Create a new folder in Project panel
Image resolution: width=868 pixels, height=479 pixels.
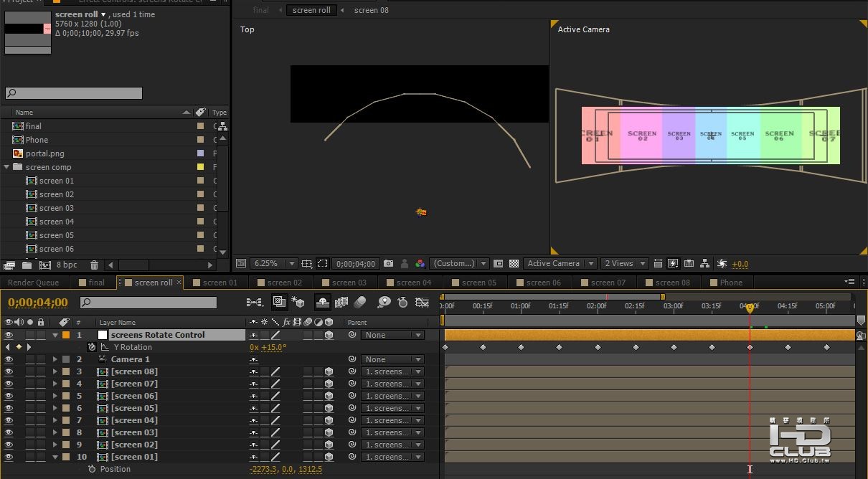pyautogui.click(x=27, y=265)
